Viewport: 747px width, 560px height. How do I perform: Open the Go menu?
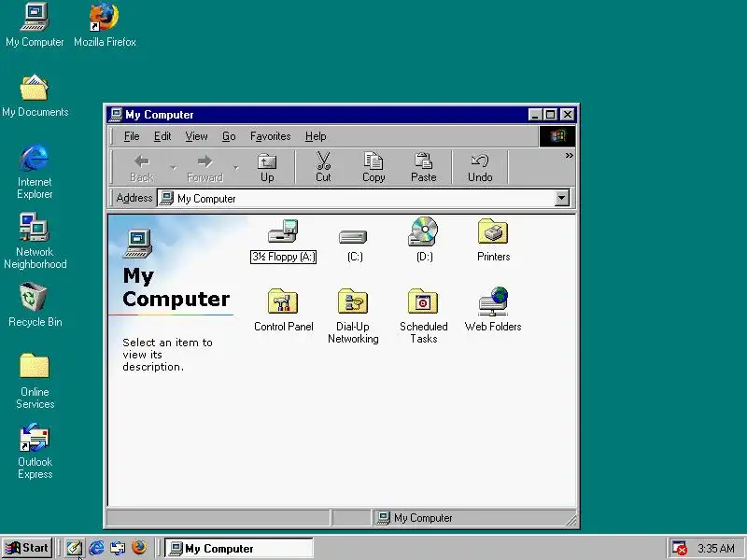(229, 136)
